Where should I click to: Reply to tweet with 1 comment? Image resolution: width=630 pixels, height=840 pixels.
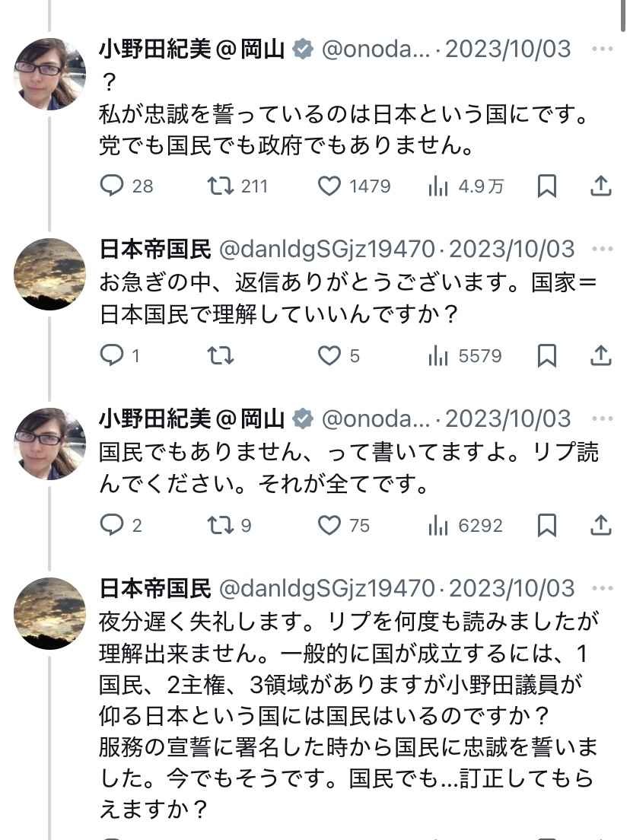point(113,355)
